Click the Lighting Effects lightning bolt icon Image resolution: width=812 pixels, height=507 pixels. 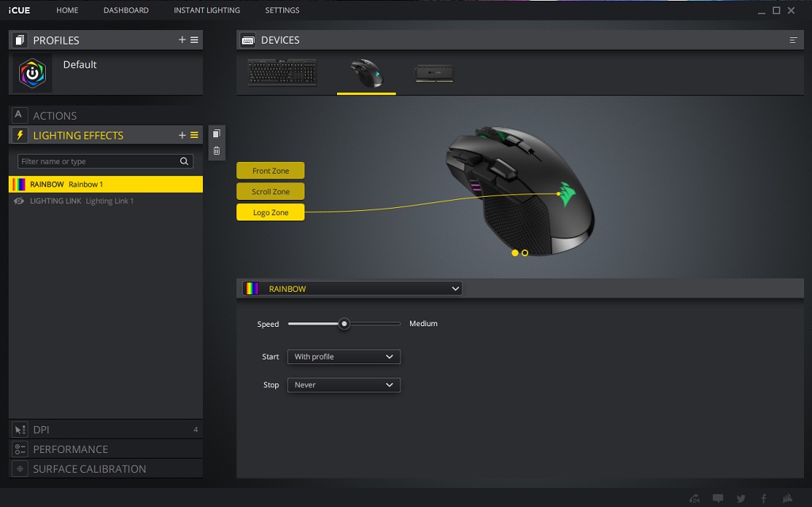[x=20, y=136]
